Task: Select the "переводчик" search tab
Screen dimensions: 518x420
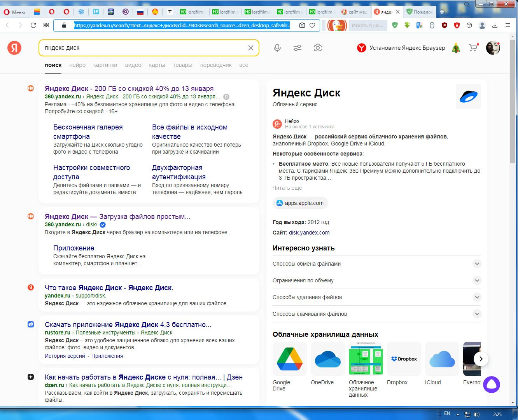Action: [x=216, y=65]
